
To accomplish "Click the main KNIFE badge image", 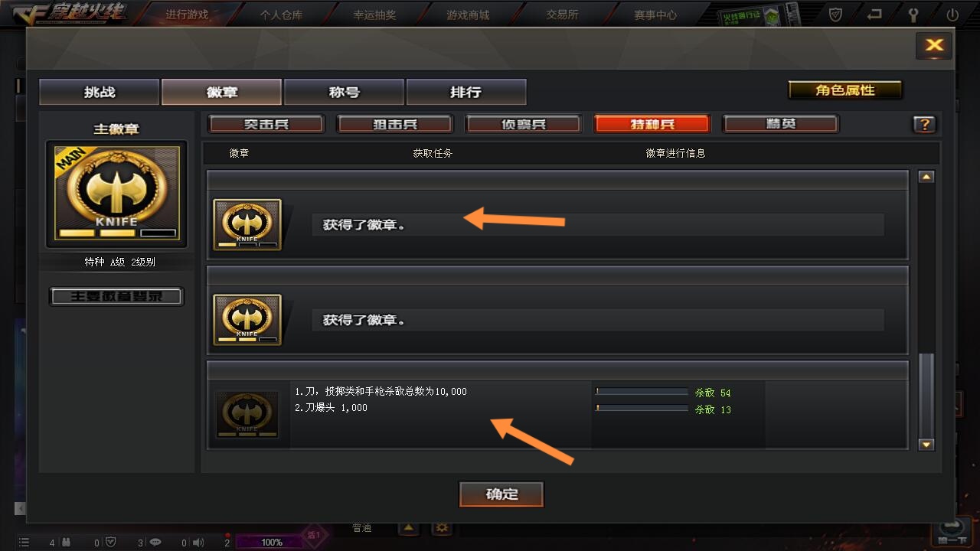I will [x=116, y=194].
